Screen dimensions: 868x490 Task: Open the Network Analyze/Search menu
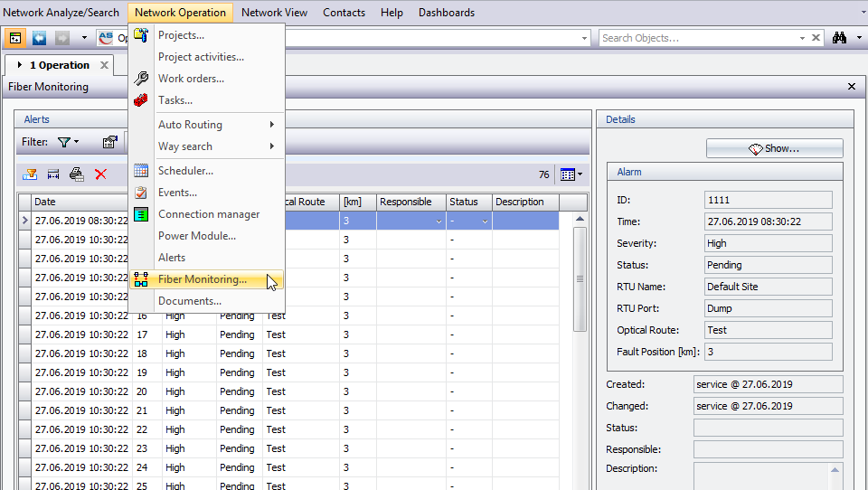61,12
